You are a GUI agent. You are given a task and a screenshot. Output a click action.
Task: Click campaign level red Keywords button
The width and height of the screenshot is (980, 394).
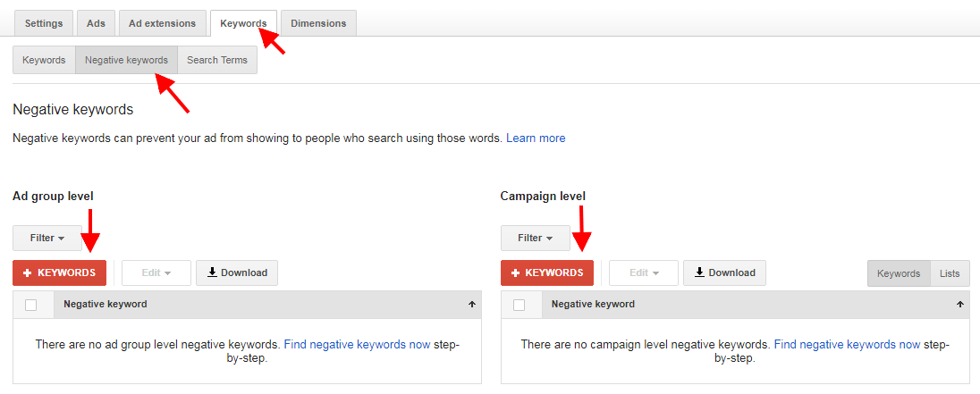tap(546, 273)
